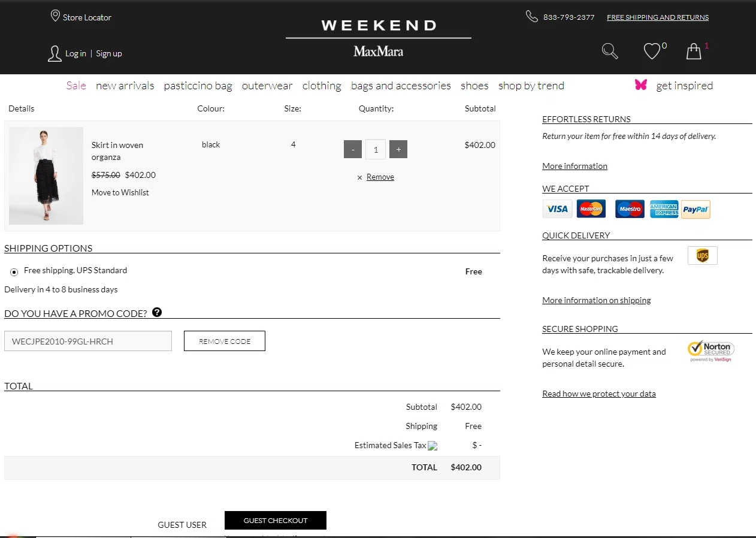Click the skirt product thumbnail
The image size is (756, 538).
[46, 176]
